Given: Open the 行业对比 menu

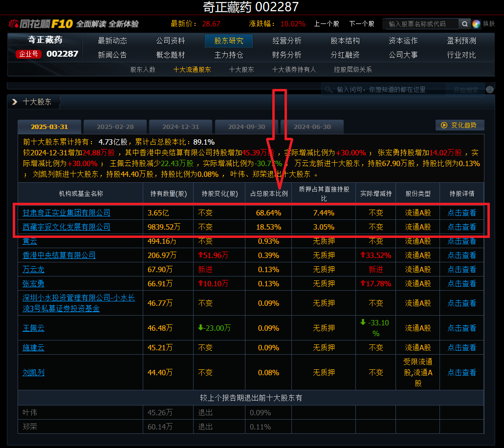Looking at the screenshot, I should 461,55.
